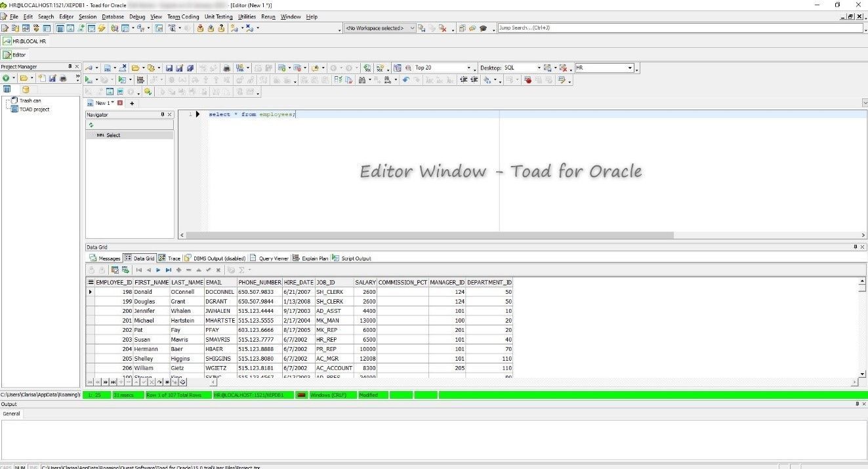Click the cell containing Hartstein
Screen dimensions: 868x469
(x=186, y=321)
